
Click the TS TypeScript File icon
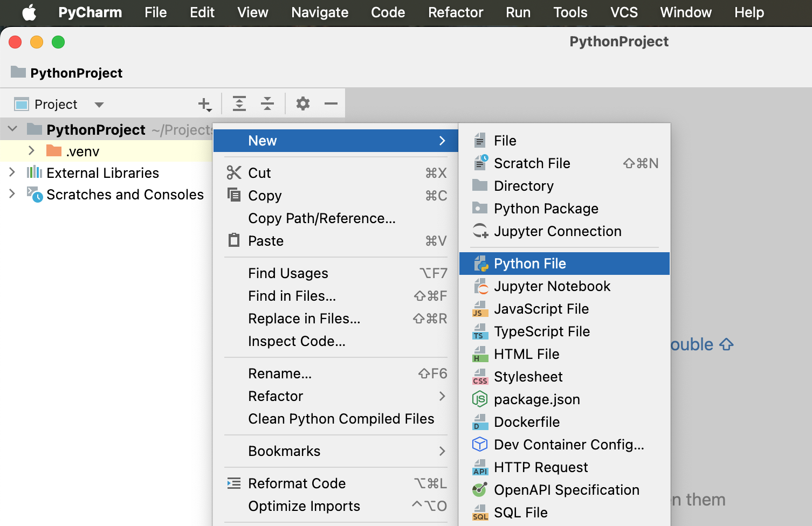point(479,331)
